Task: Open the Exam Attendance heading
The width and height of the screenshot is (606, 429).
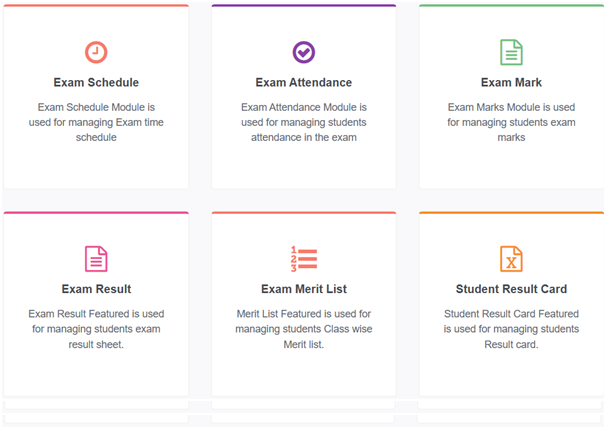Action: (304, 82)
